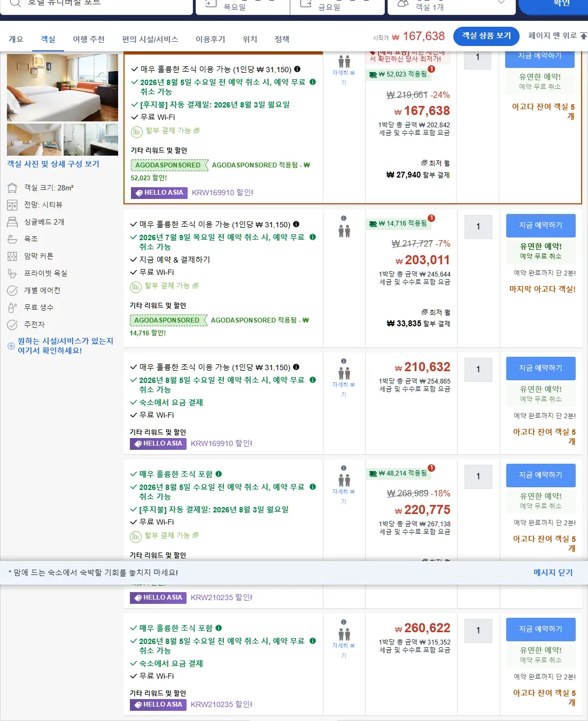Go to 이용후기 tab
This screenshot has height=721, width=588.
pyautogui.click(x=211, y=39)
